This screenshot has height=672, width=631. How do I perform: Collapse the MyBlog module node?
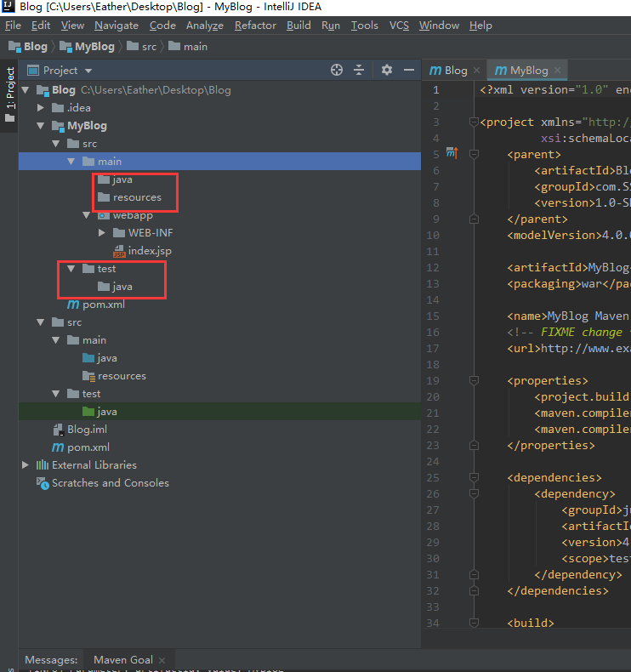coord(41,126)
